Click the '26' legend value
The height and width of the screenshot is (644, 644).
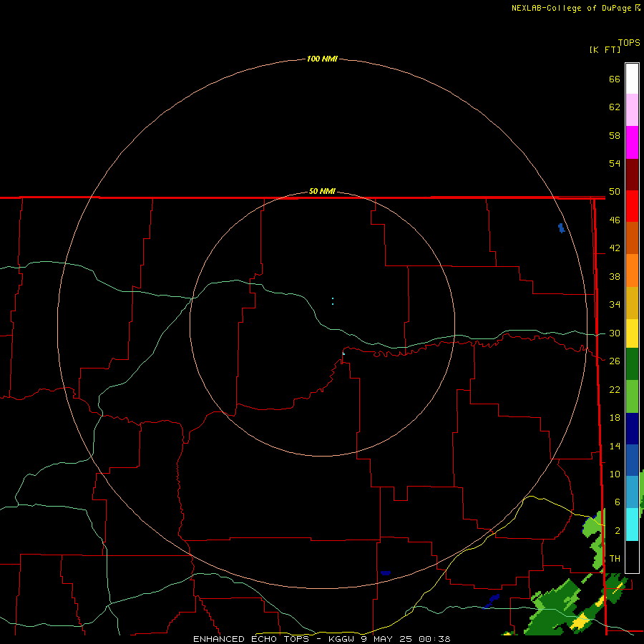pos(615,361)
